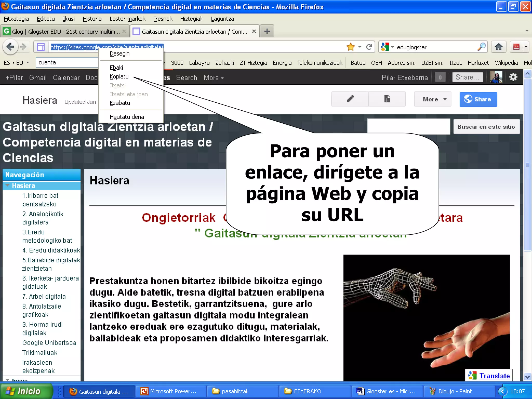532x399 pixels.
Task: Open the More menu in Google bar
Action: (x=214, y=77)
